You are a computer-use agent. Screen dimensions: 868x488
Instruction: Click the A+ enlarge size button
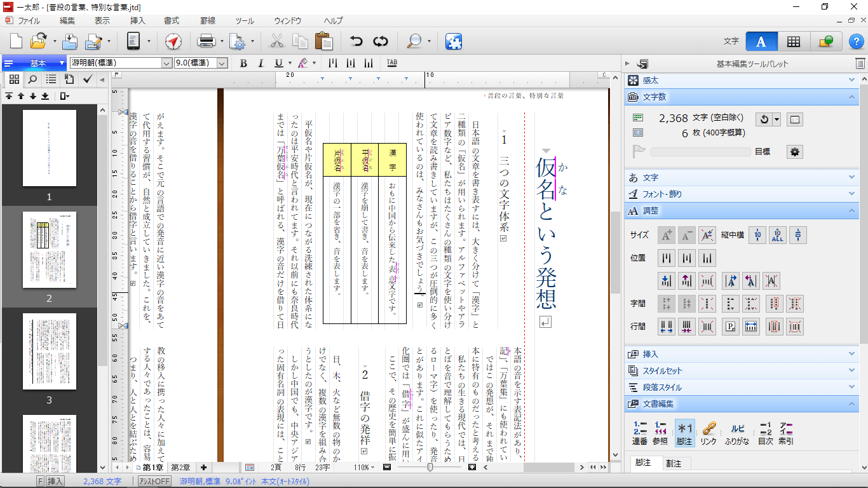coord(667,235)
